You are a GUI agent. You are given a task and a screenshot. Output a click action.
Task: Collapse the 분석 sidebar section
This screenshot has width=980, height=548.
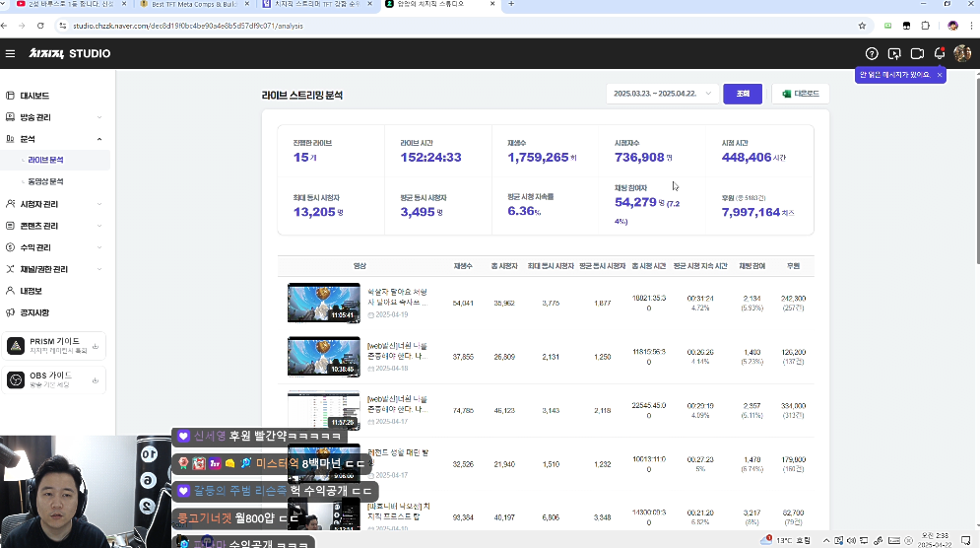[99, 140]
